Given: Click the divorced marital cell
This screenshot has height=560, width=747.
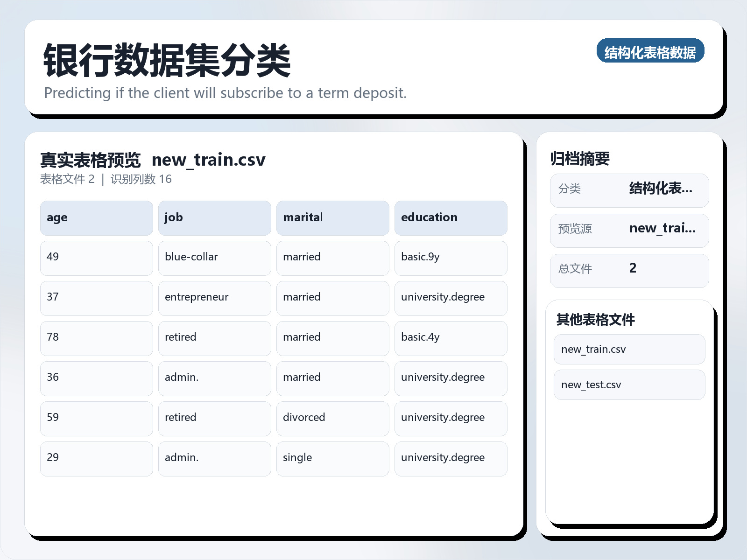Looking at the screenshot, I should click(x=332, y=418).
